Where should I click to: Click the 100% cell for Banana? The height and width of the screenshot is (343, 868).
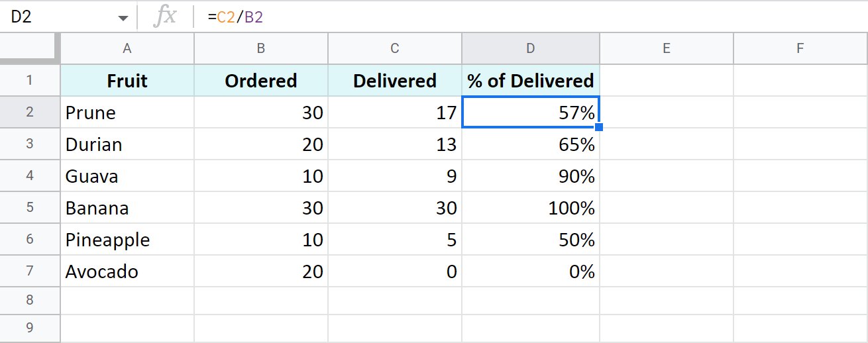pyautogui.click(x=530, y=208)
